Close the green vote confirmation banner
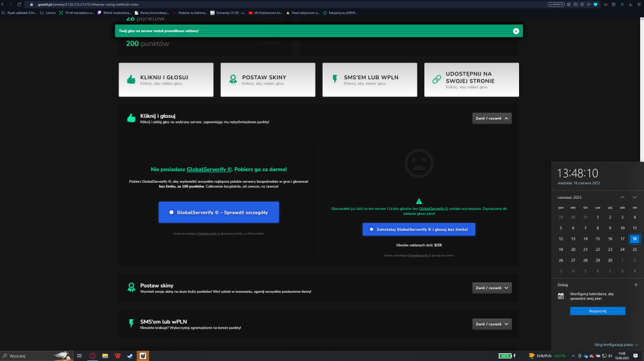 pos(516,31)
